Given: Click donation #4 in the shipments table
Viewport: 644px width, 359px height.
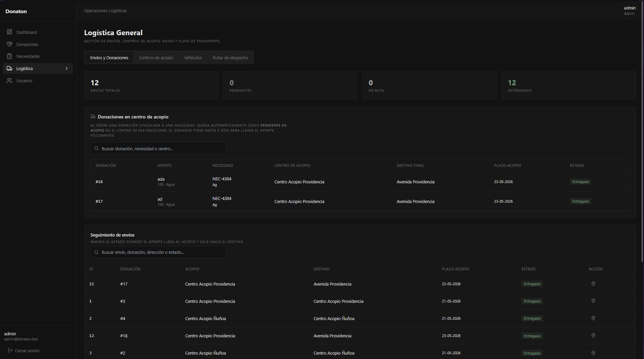Looking at the screenshot, I should click(123, 318).
